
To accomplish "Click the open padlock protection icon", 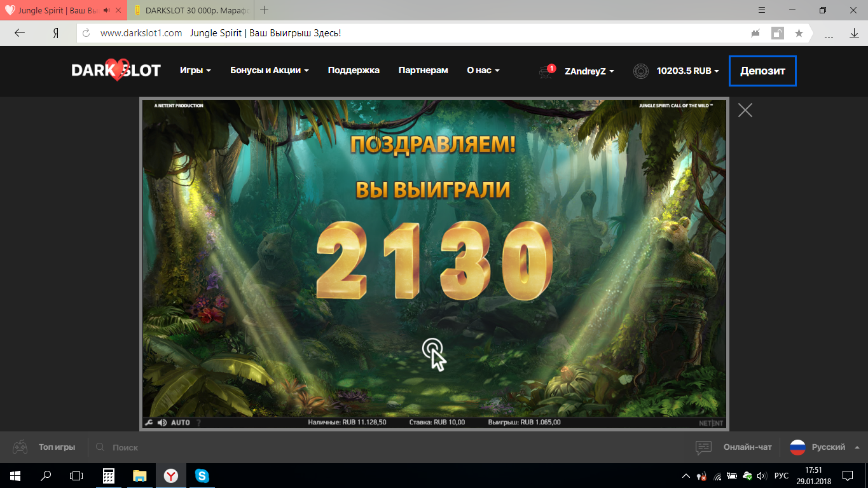I will click(x=777, y=33).
